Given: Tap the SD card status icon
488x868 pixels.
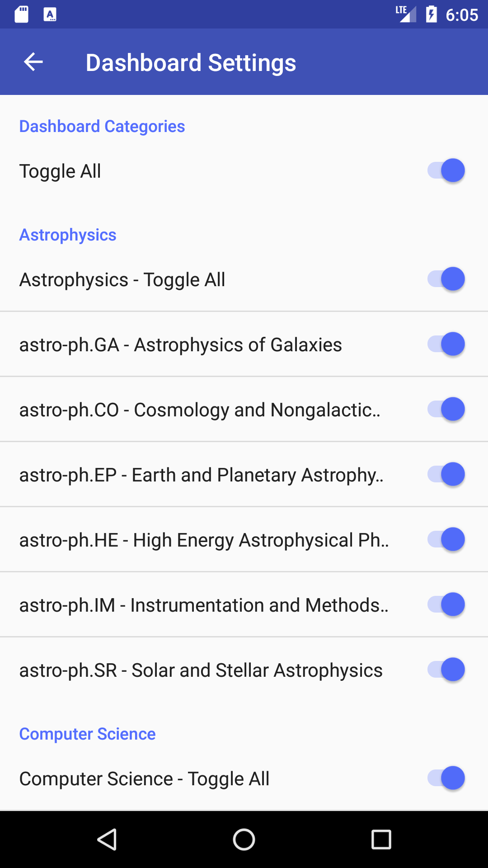Looking at the screenshot, I should coord(22,14).
